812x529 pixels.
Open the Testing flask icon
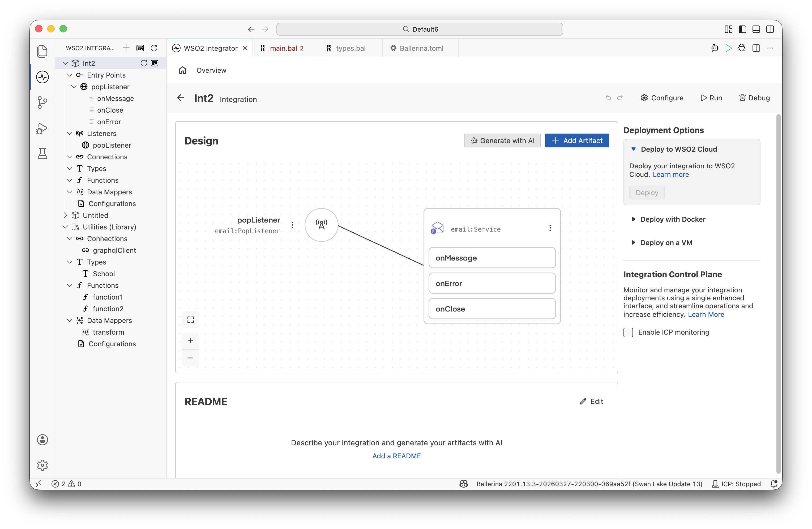pyautogui.click(x=42, y=153)
